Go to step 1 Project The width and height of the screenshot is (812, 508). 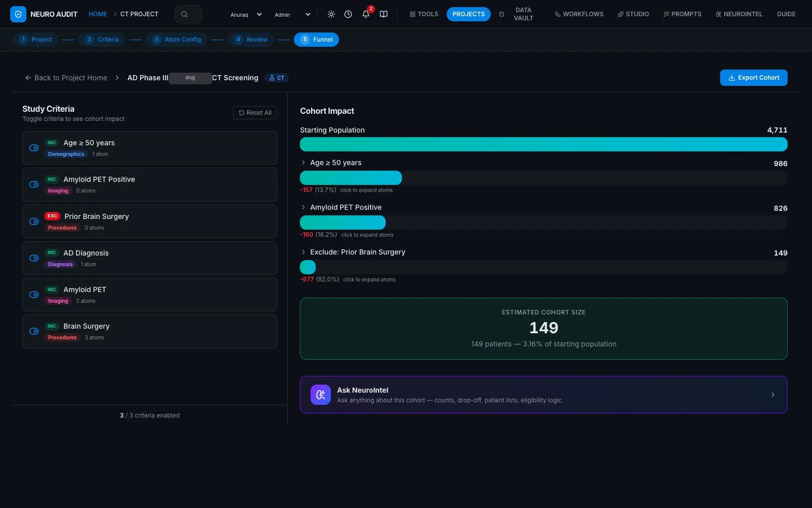(x=35, y=40)
